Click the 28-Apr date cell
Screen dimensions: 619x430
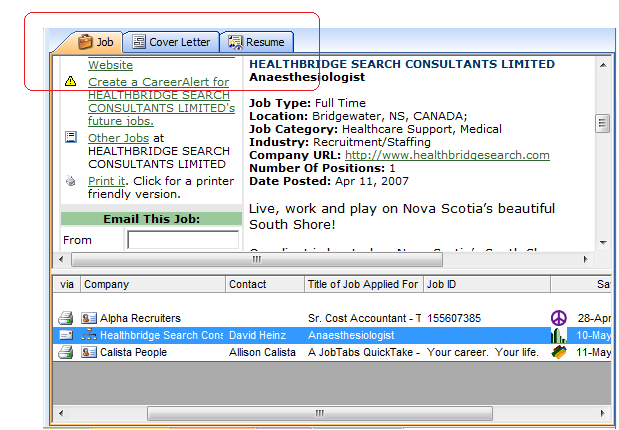(x=594, y=318)
